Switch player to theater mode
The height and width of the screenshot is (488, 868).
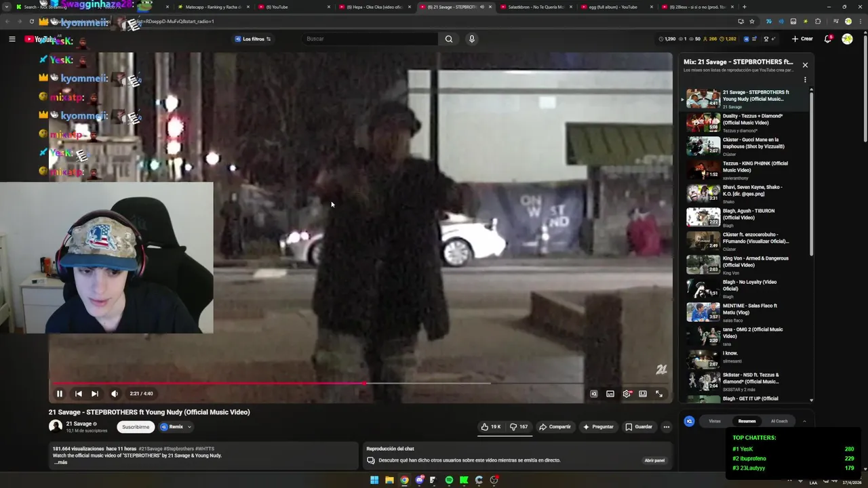tap(643, 394)
